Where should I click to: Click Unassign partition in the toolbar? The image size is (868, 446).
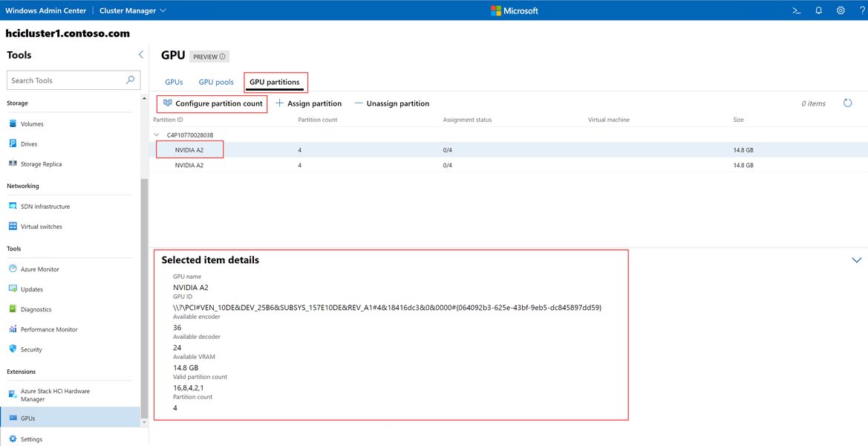coord(397,103)
